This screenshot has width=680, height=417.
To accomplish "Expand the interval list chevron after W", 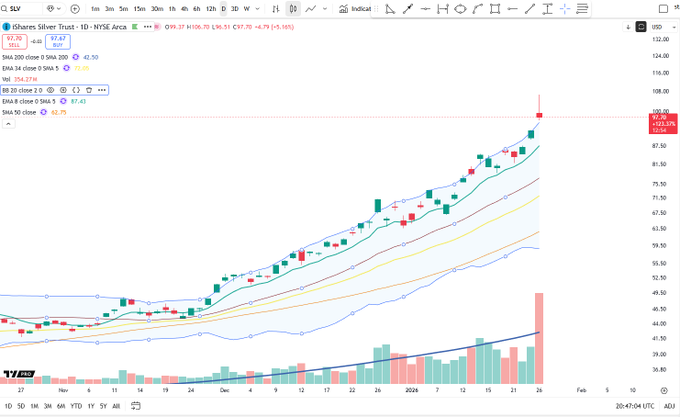I will (258, 9).
